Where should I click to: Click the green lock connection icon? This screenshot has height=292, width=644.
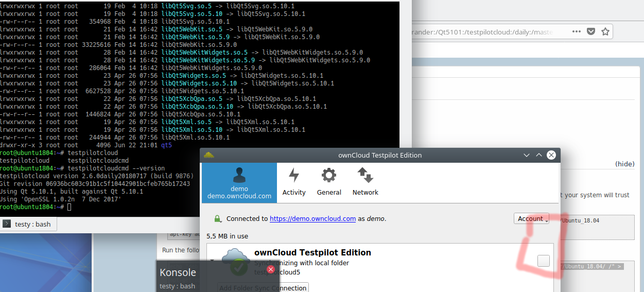point(218,218)
